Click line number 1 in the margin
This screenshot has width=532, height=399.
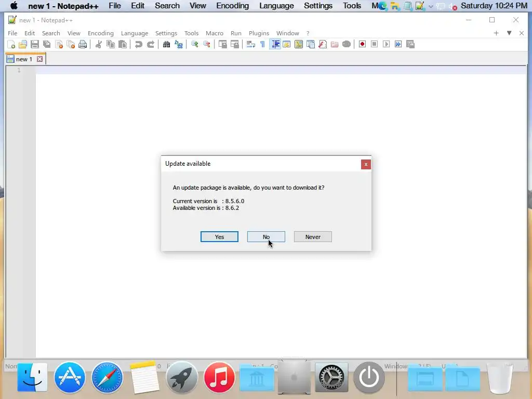click(x=19, y=70)
